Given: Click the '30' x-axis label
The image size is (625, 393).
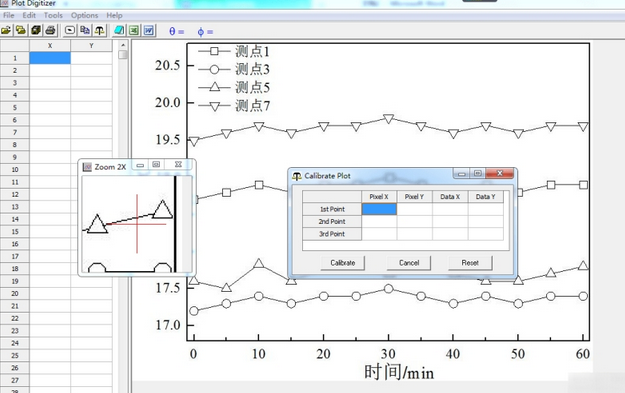Looking at the screenshot, I should coord(388,354).
